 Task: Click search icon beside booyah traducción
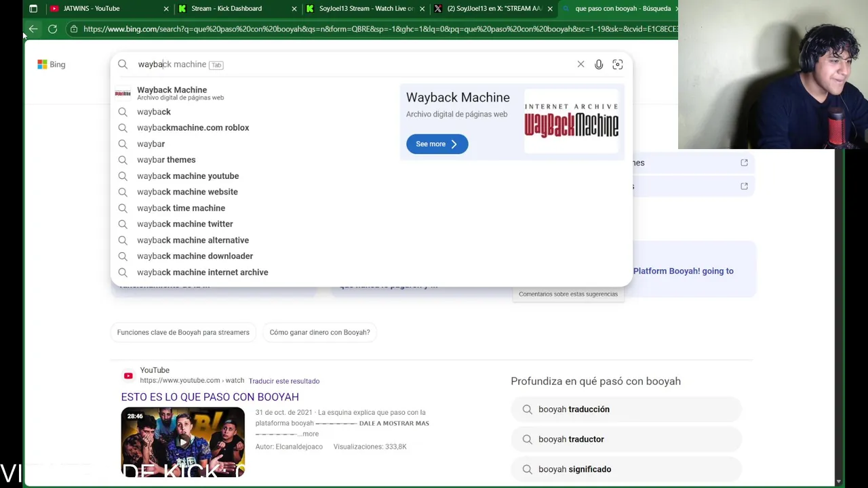tap(527, 409)
